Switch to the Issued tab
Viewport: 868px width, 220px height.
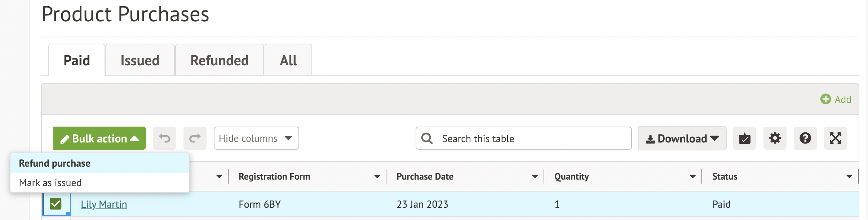140,60
